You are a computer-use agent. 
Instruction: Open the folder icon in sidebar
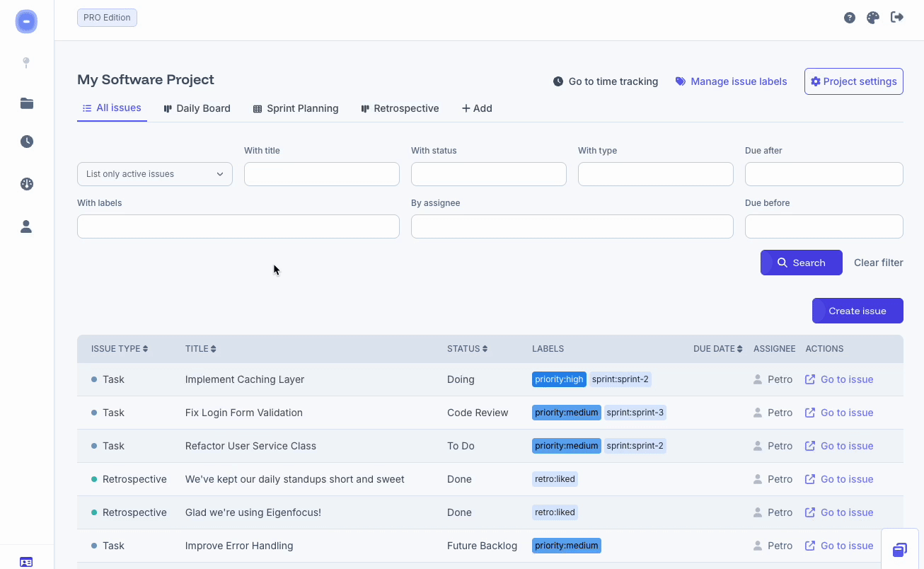click(x=27, y=103)
